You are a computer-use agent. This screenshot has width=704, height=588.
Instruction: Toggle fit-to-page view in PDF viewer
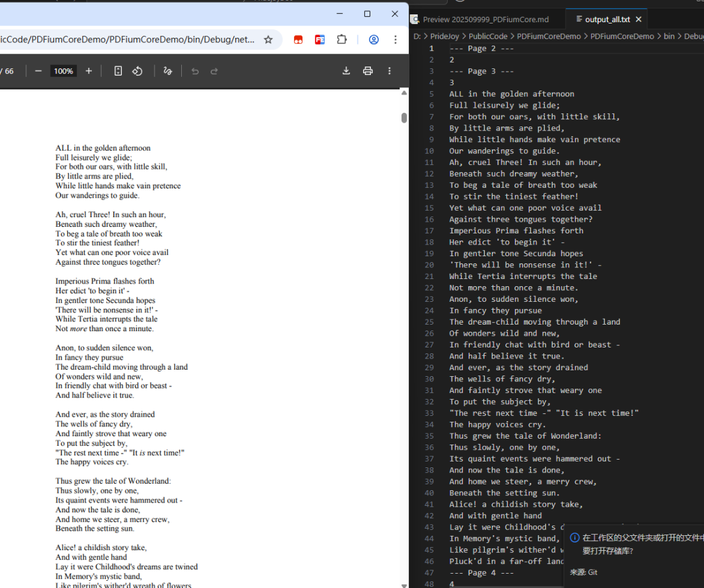tap(119, 70)
